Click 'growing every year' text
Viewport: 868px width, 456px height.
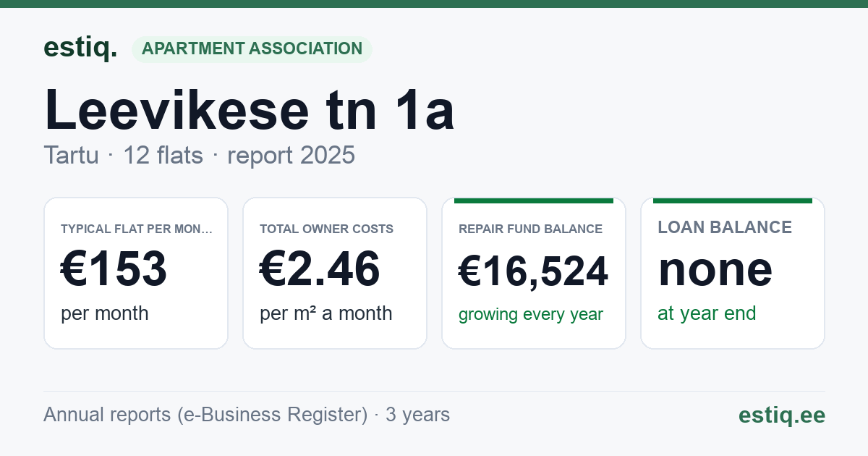[530, 315]
